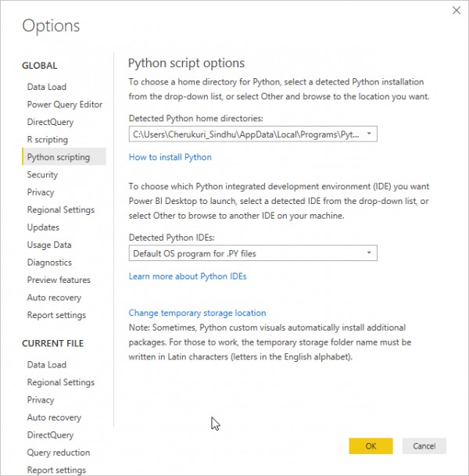Open the Security options section
The height and width of the screenshot is (476, 469).
42,174
